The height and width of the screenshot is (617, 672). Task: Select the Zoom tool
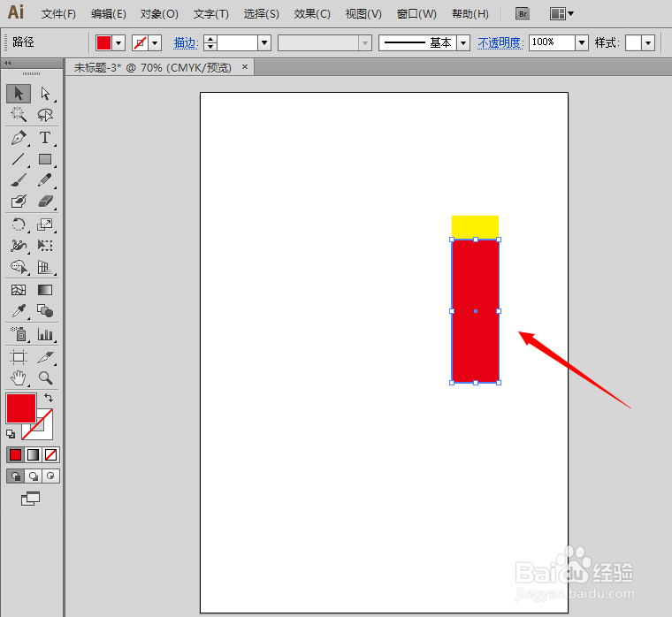click(x=45, y=378)
